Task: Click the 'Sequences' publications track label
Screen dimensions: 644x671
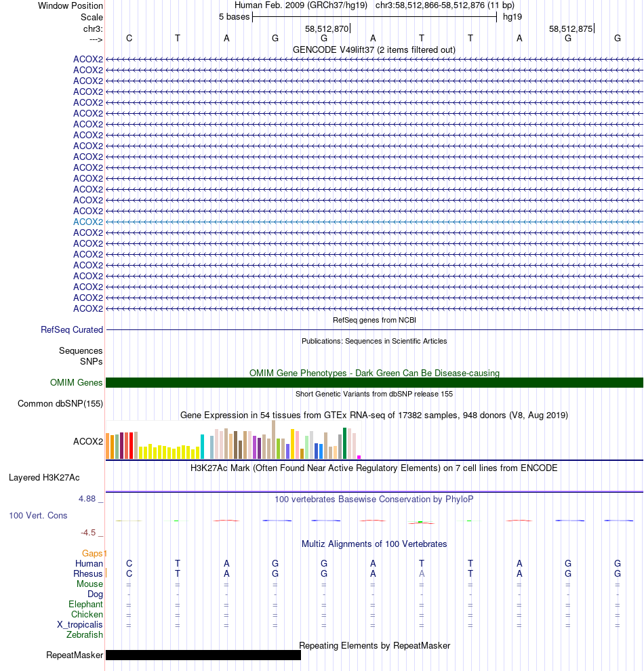Action: point(81,350)
